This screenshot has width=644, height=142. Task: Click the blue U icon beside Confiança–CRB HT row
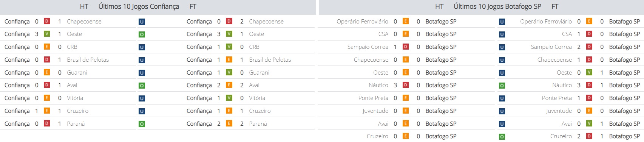[x=142, y=47]
